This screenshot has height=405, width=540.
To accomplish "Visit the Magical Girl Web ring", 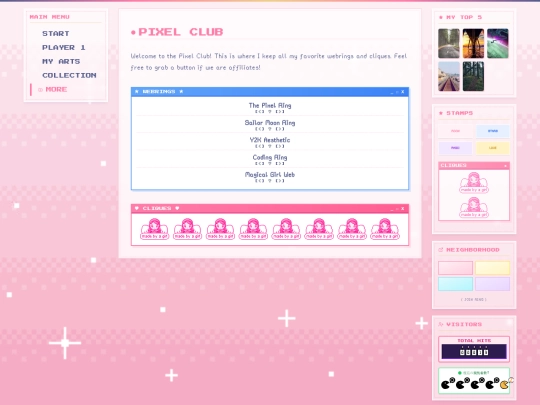I will [270, 174].
